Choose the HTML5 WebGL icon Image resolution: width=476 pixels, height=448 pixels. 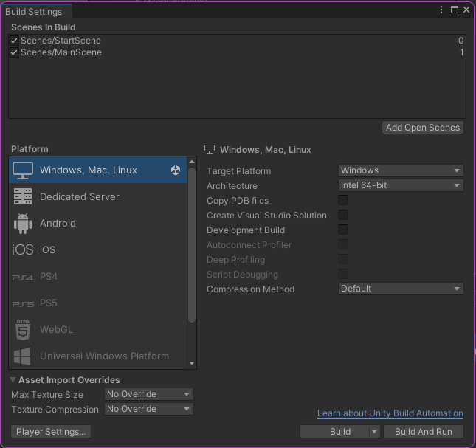(x=23, y=330)
